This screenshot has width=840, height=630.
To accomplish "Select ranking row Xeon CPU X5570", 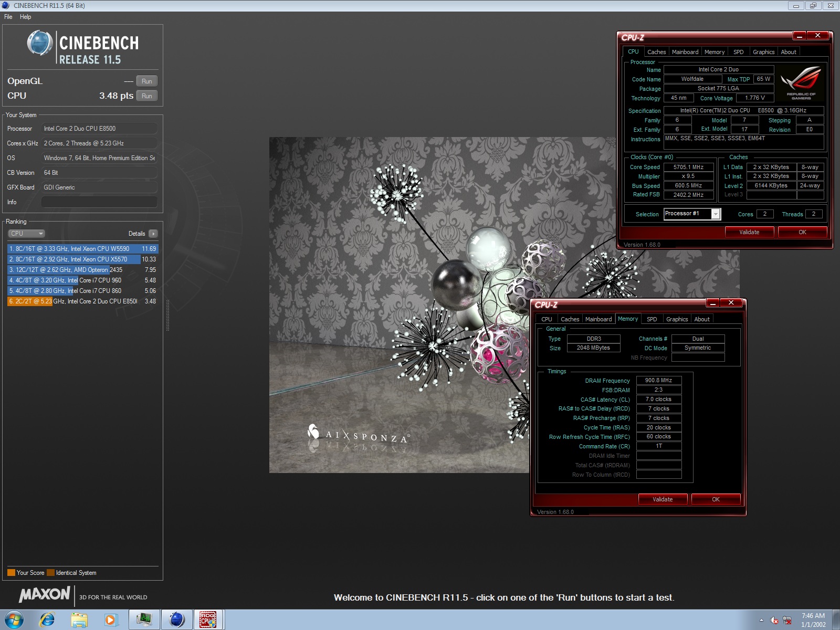I will pos(82,259).
